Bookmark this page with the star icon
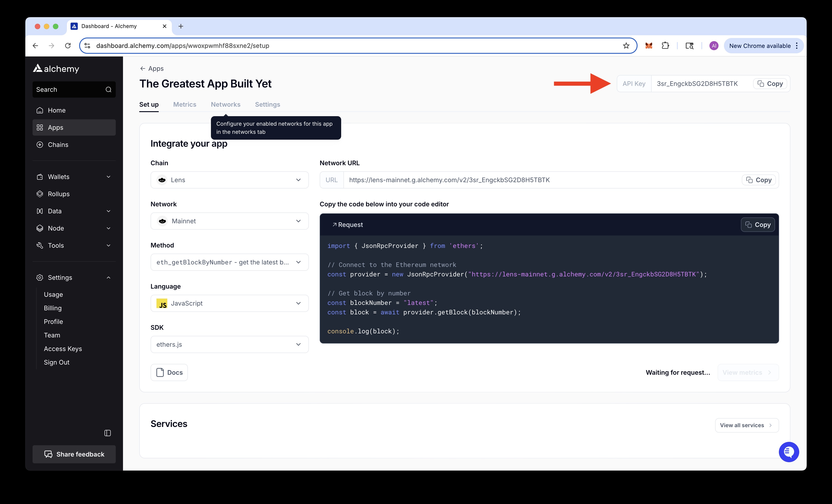832x504 pixels. 626,46
